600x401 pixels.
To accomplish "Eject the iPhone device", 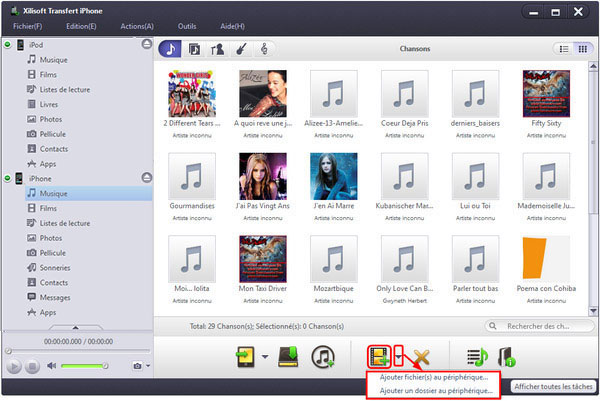I will (x=147, y=178).
